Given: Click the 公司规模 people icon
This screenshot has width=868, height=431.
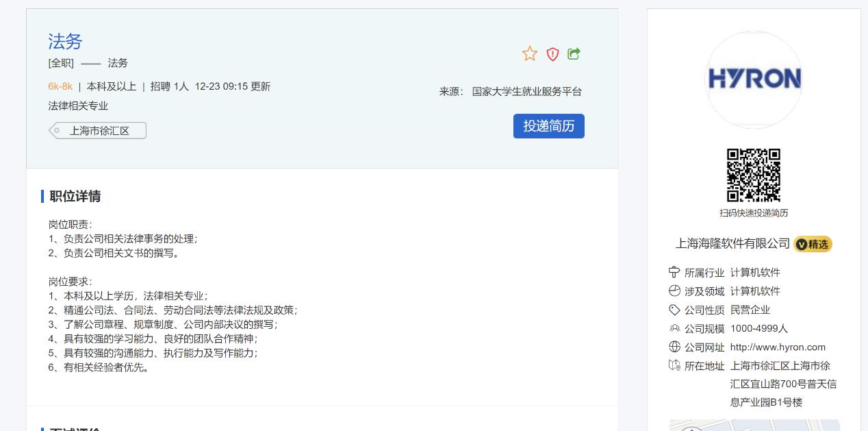Looking at the screenshot, I should [674, 328].
